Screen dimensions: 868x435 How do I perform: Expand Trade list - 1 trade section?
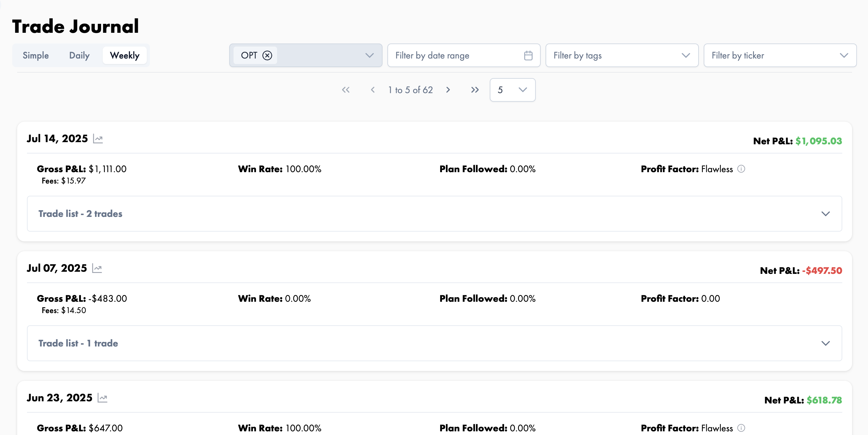[x=434, y=343]
